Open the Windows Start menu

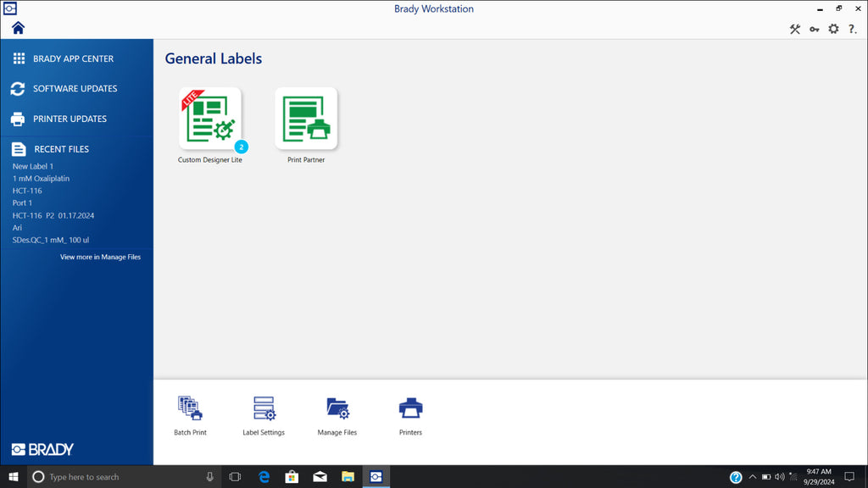pos(14,476)
